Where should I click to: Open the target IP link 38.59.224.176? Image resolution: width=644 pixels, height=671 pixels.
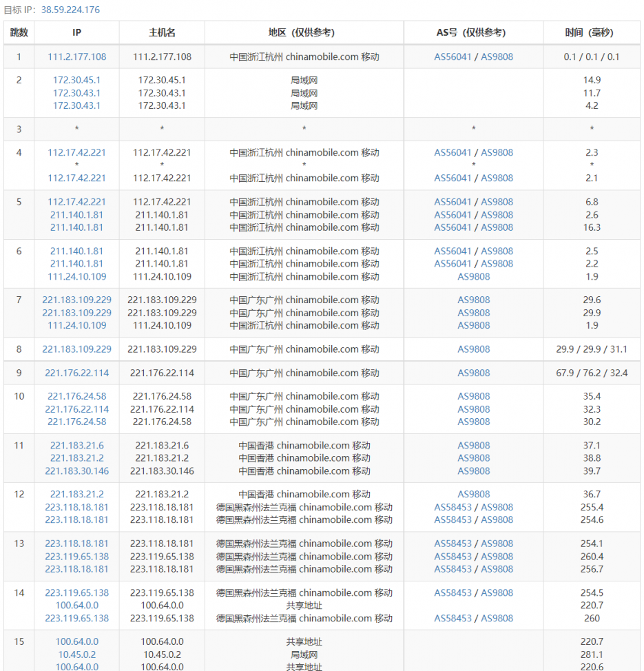pos(71,10)
